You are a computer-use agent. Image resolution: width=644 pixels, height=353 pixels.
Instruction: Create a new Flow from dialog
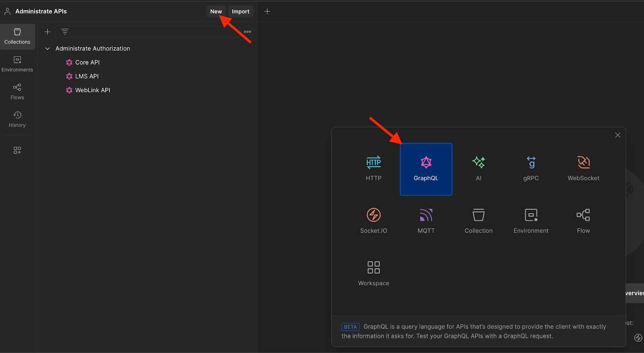click(584, 222)
